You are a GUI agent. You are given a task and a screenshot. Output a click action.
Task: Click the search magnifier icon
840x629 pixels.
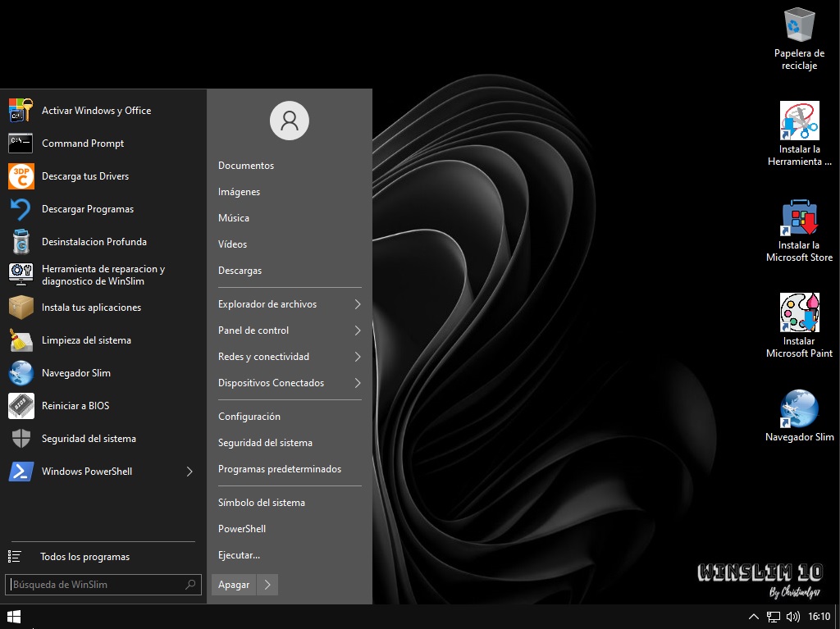(190, 585)
